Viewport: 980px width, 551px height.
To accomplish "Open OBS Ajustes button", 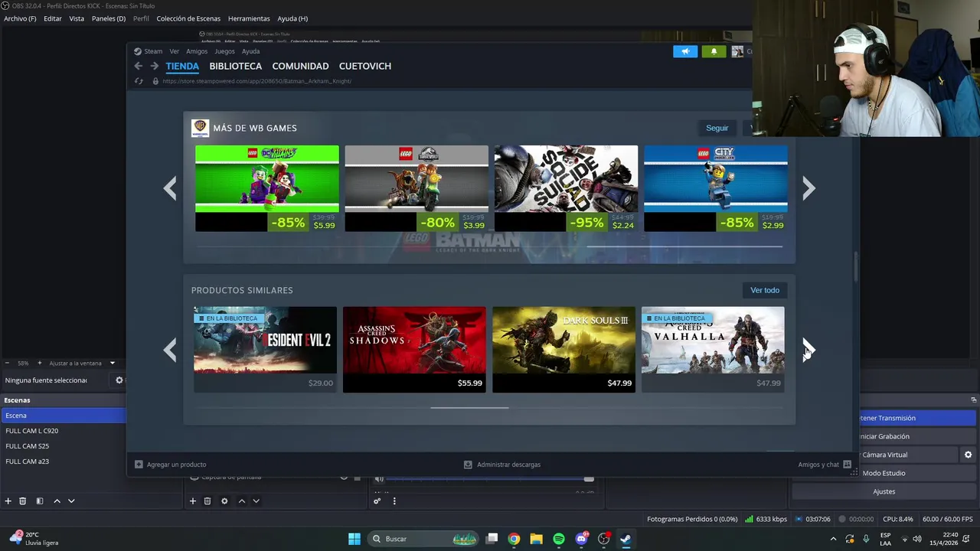I will coord(884,491).
